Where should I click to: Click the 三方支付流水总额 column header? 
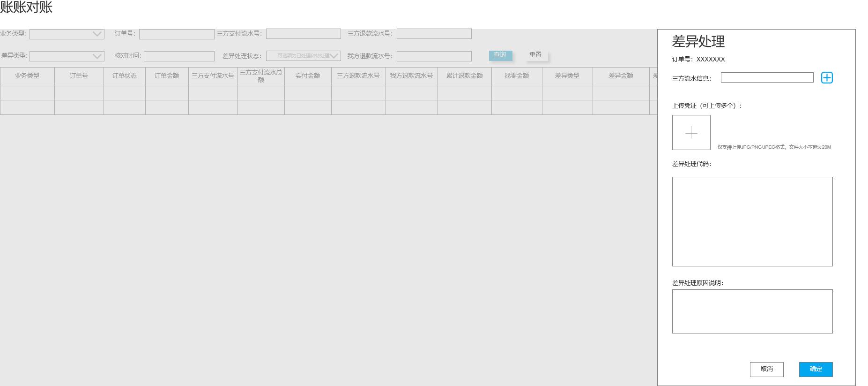pyautogui.click(x=261, y=76)
